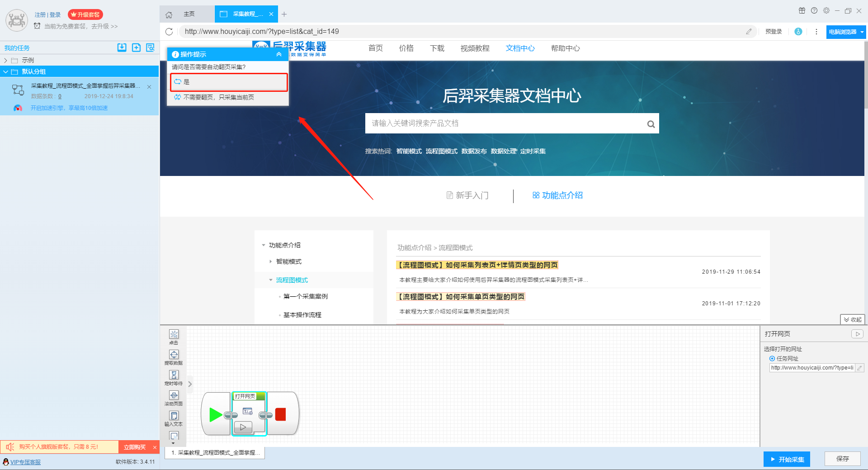Viewport: 868px width, 470px height.
Task: Click the blue key cookie icon
Action: click(798, 32)
